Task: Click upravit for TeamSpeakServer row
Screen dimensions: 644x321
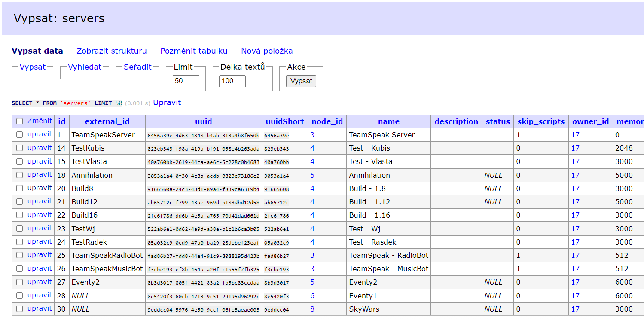Action: pyautogui.click(x=40, y=134)
